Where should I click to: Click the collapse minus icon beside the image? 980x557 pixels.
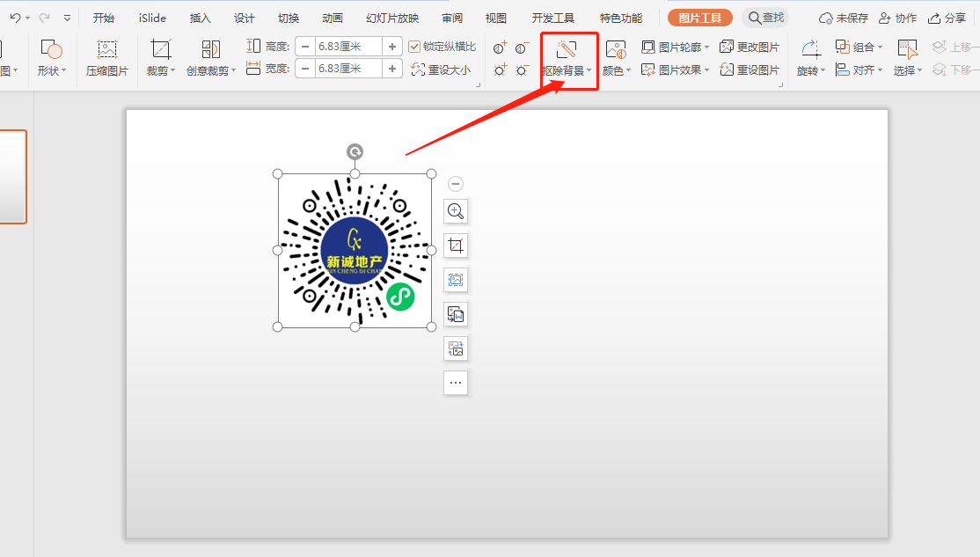456,184
